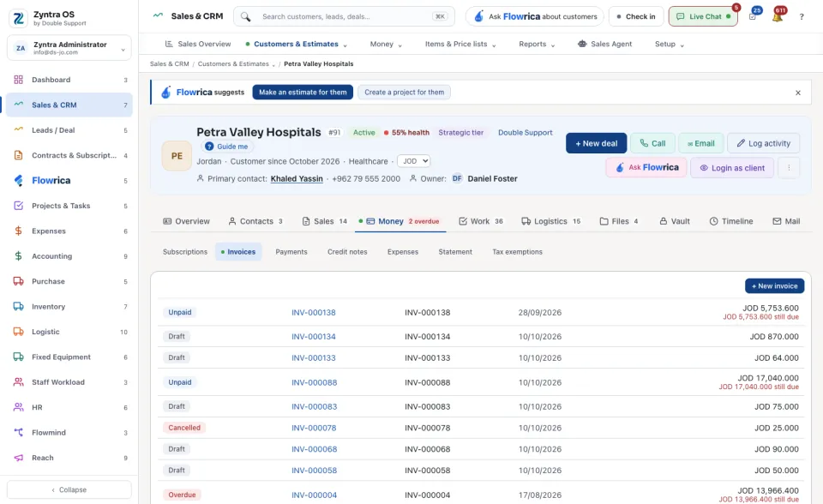Click Make an estimate for them

pos(303,93)
